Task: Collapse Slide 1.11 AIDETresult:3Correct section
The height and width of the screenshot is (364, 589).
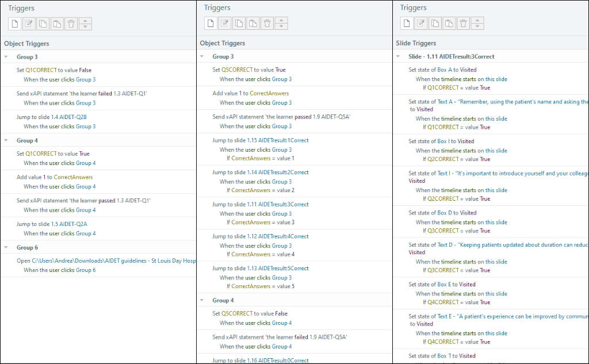Action: pyautogui.click(x=398, y=56)
